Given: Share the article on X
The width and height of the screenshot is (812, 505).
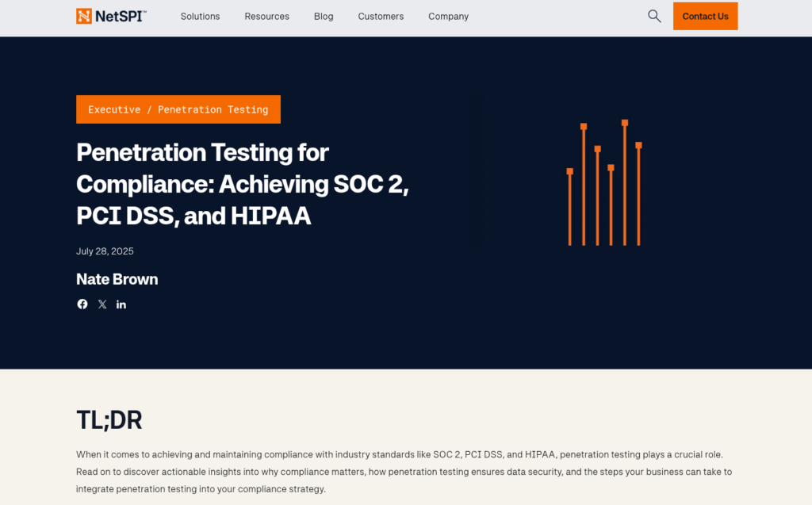Looking at the screenshot, I should [102, 304].
